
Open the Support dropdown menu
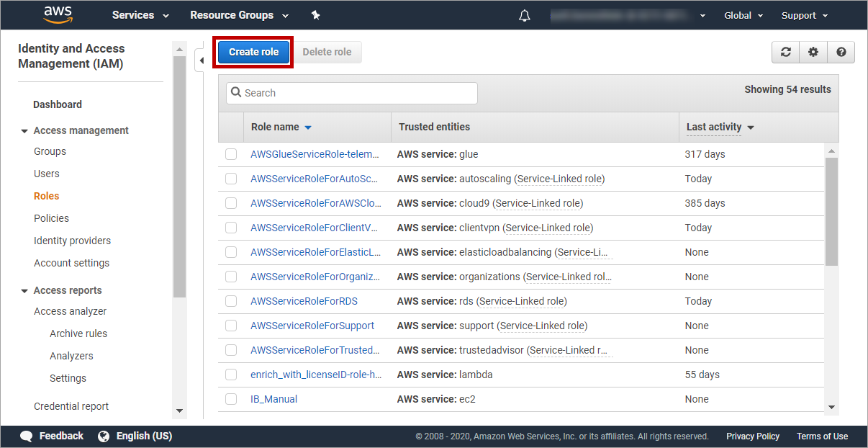tap(805, 15)
